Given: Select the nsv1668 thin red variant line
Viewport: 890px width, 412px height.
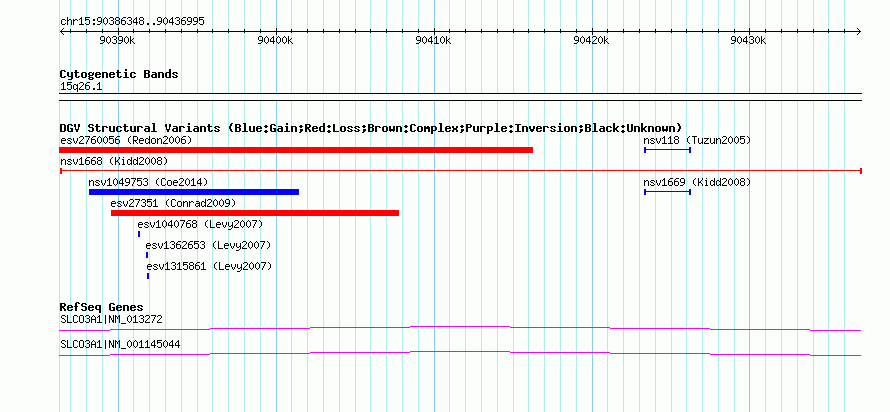Looking at the screenshot, I should [460, 171].
